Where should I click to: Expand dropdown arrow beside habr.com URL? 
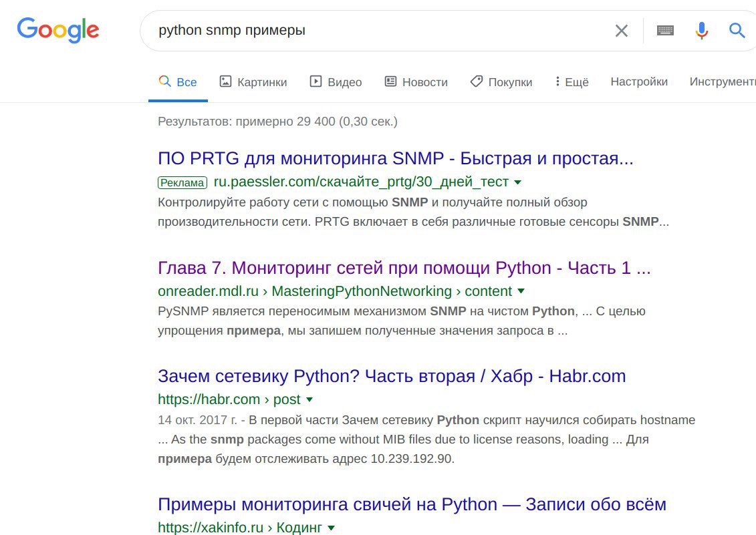click(x=309, y=400)
